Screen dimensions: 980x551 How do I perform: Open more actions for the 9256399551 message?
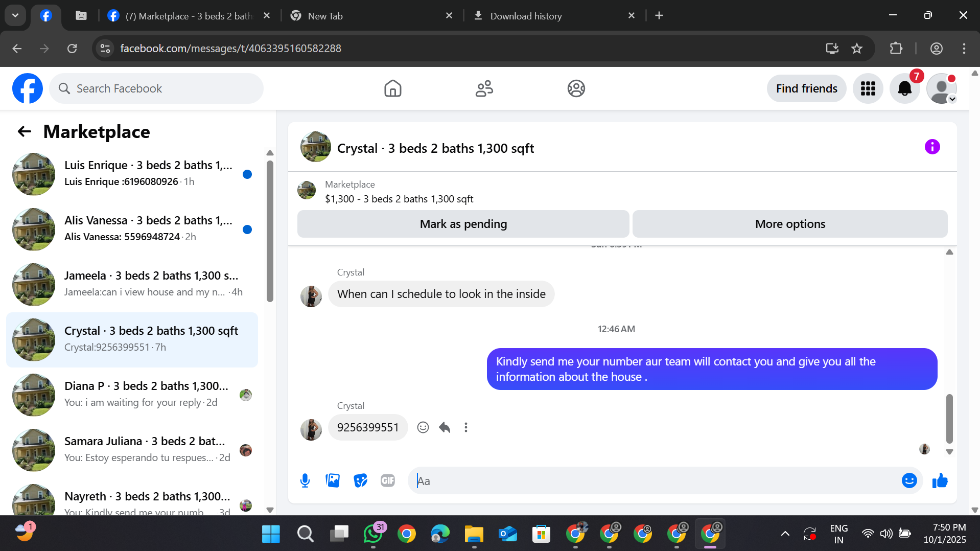pos(465,427)
